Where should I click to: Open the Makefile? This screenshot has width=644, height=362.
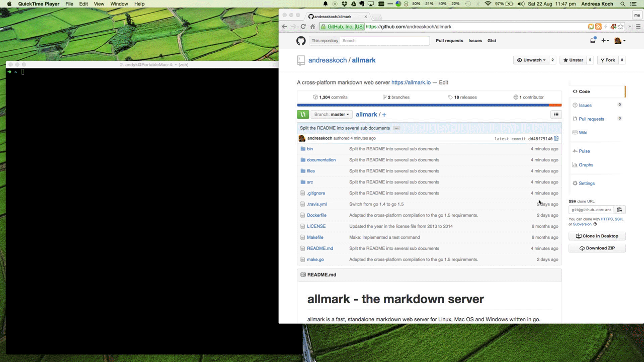315,237
